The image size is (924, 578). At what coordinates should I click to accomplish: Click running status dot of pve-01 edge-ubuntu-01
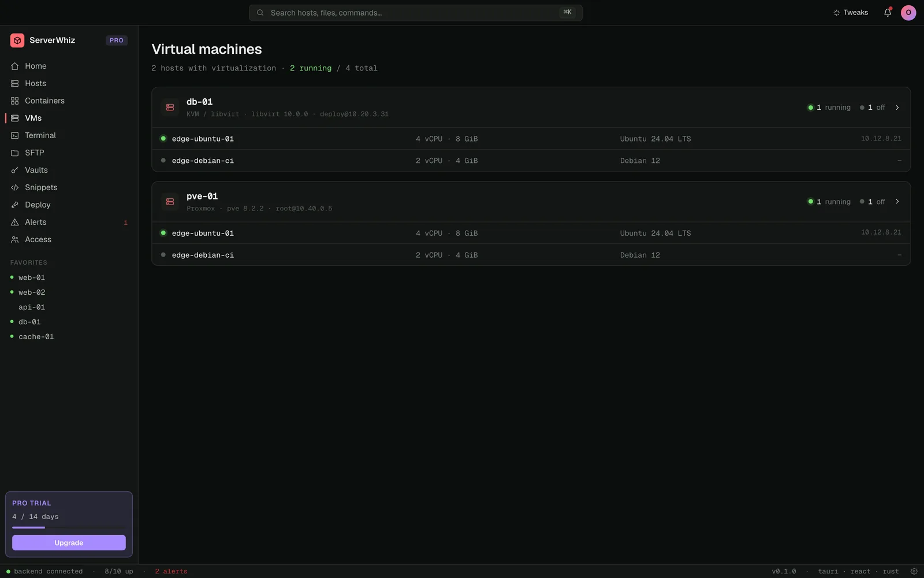(163, 233)
